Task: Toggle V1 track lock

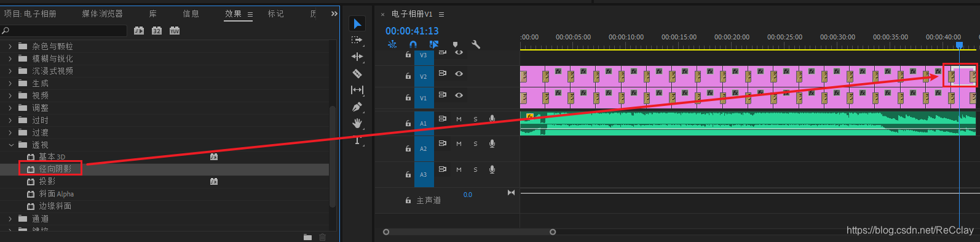Action: click(408, 97)
